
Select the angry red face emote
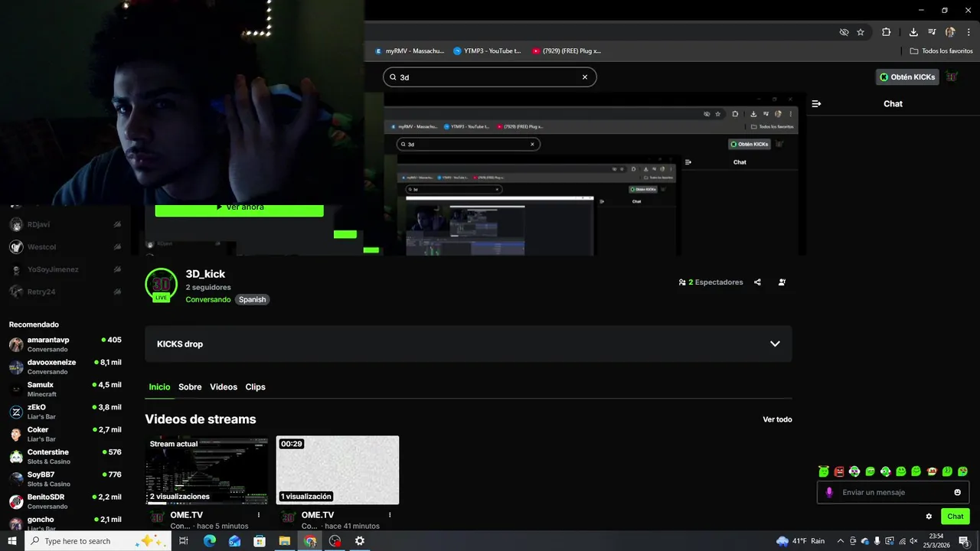pos(839,471)
